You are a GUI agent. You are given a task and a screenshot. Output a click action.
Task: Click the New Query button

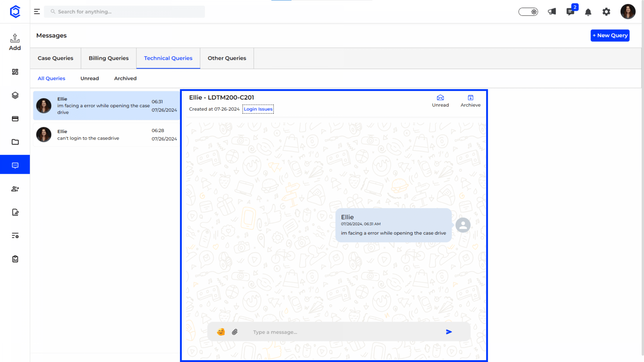click(610, 36)
